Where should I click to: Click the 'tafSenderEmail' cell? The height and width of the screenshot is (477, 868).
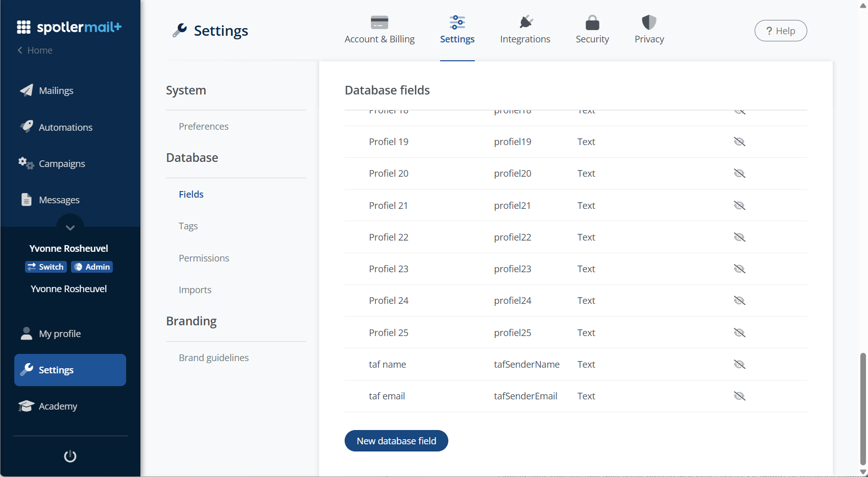click(525, 396)
